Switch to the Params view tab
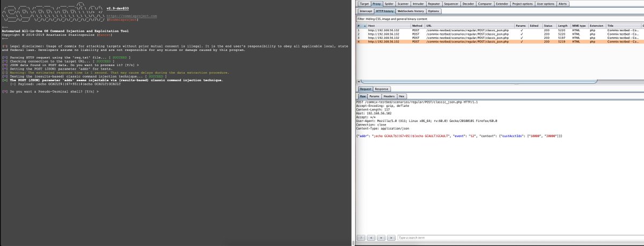This screenshot has width=644, height=246. pos(375,96)
